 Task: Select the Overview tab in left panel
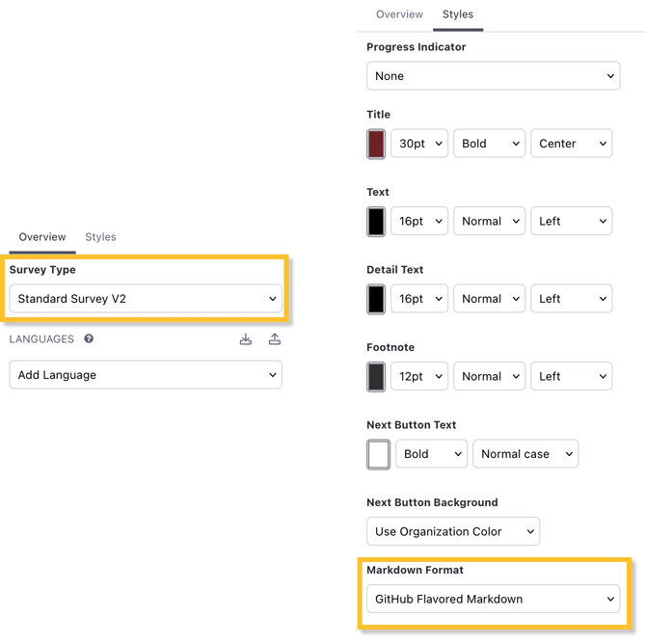coord(42,237)
